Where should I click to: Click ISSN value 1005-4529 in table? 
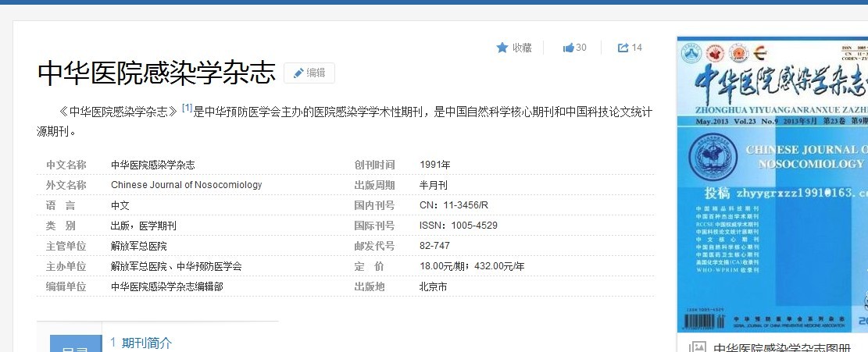coord(458,226)
